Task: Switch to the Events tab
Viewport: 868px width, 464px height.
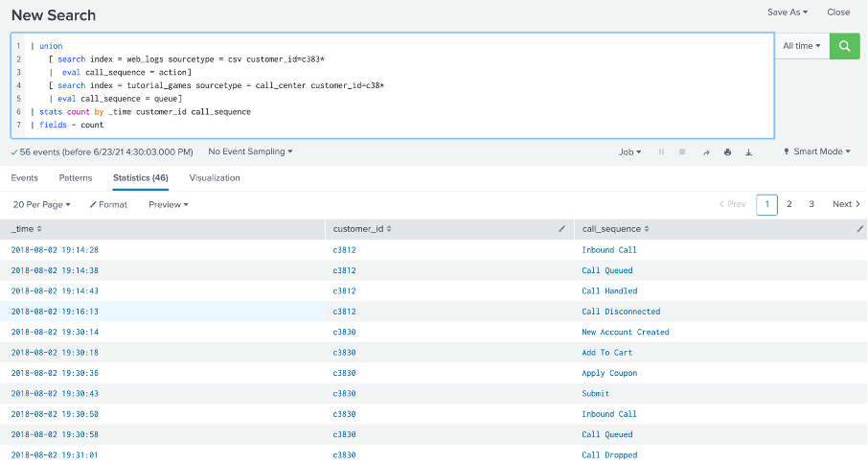Action: point(24,177)
